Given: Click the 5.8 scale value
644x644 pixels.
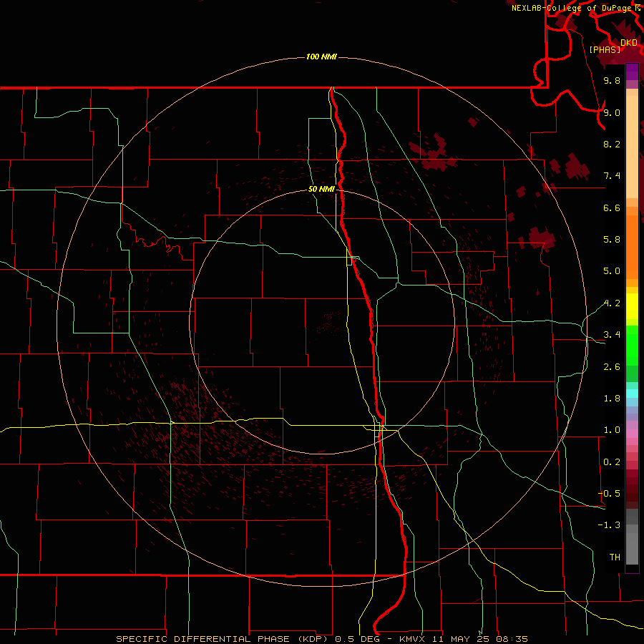Looking at the screenshot, I should coord(612,240).
